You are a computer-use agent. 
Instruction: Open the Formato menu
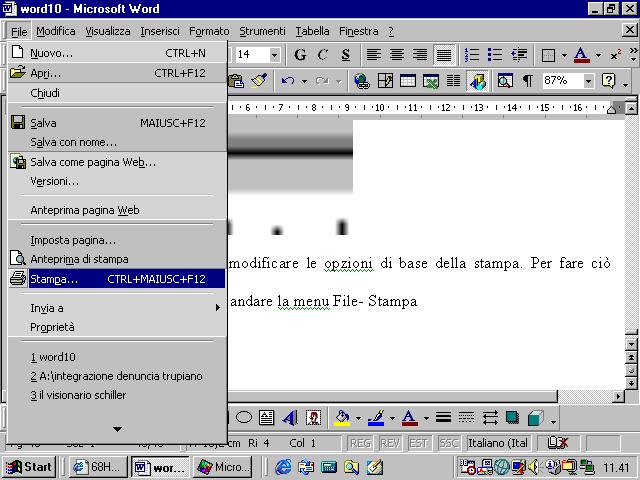click(209, 31)
